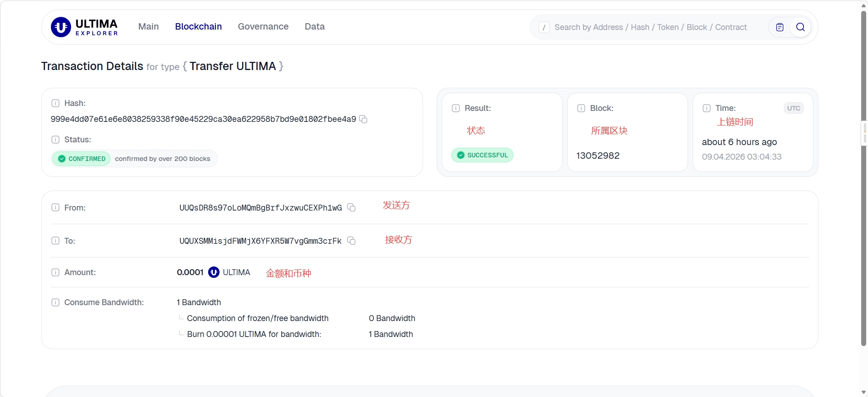Click info icon beside Hash label
868x397 pixels.
point(55,103)
